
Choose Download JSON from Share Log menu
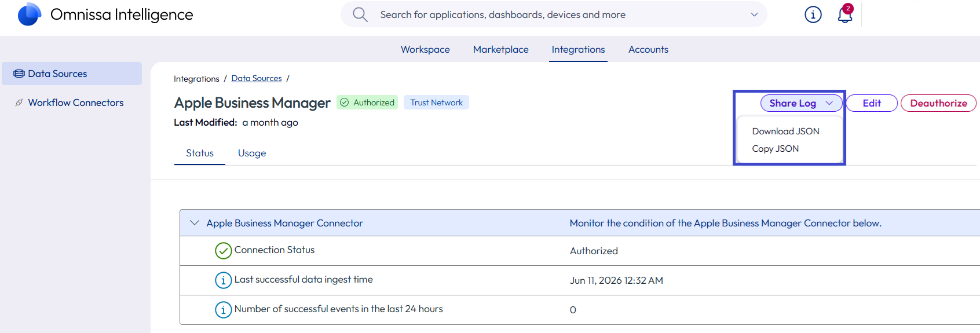785,131
